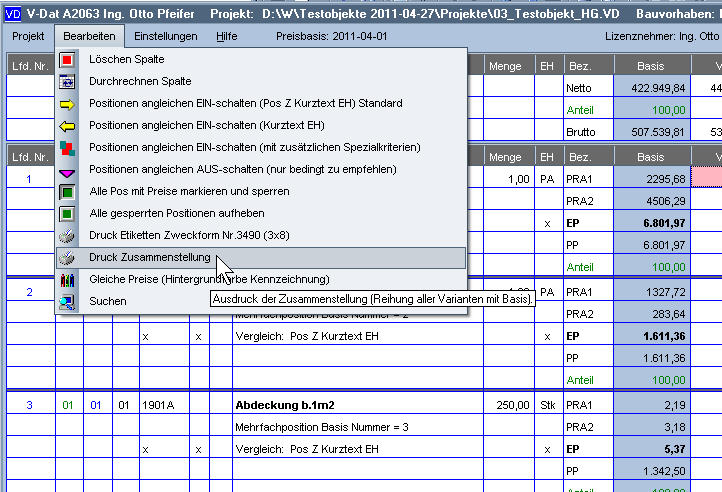Click the red-green Spezialkriterien icon
This screenshot has width=722, height=492.
point(68,148)
